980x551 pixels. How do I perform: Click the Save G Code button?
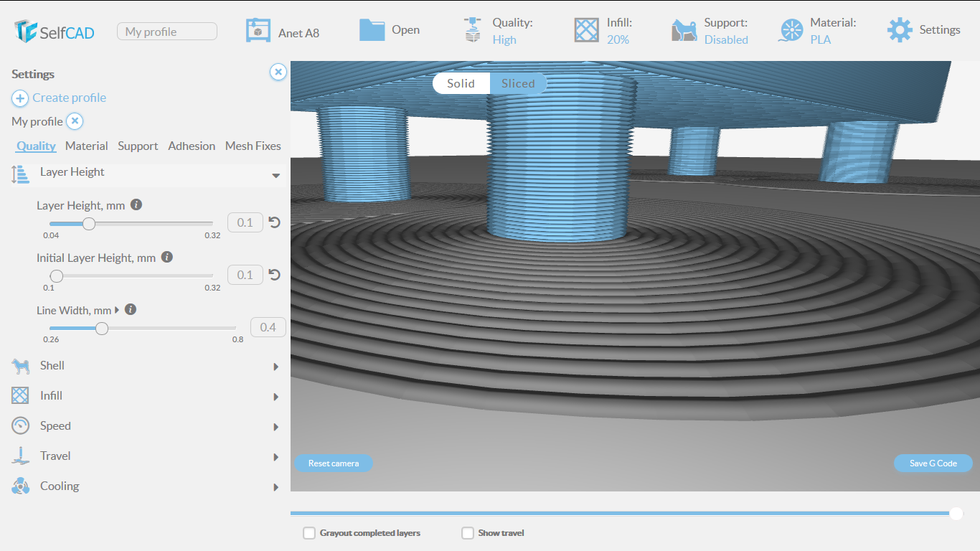click(933, 463)
